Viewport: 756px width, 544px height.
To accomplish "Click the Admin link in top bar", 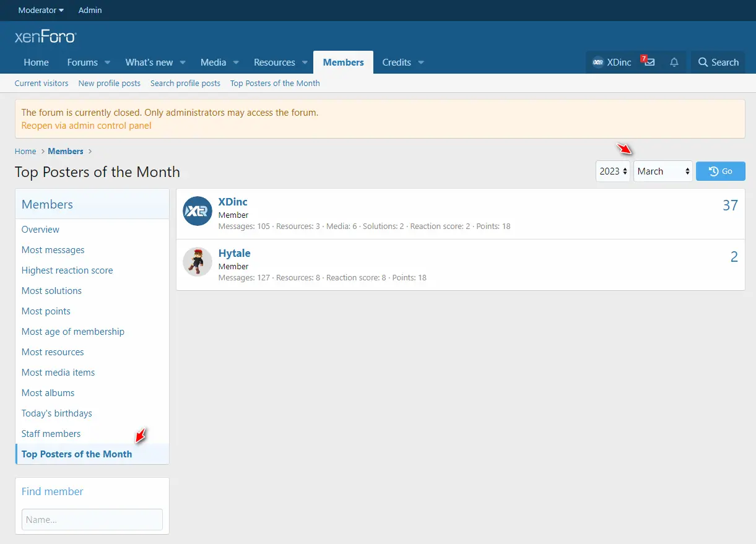I will (x=90, y=11).
